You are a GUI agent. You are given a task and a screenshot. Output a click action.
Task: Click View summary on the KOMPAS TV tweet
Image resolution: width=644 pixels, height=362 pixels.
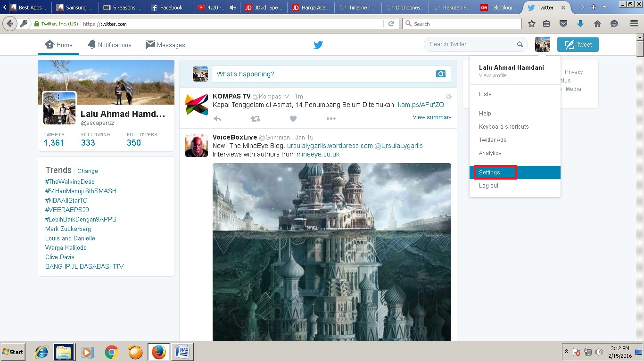[x=431, y=117]
